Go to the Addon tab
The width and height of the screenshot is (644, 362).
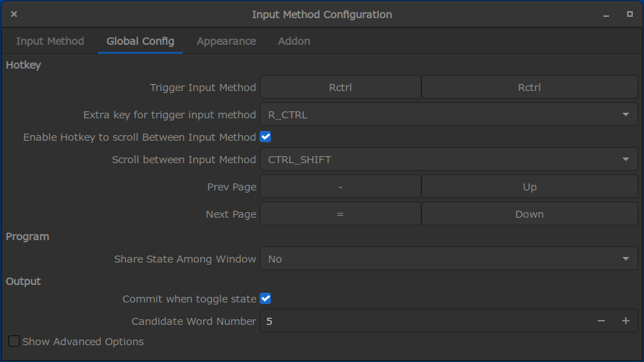(294, 41)
